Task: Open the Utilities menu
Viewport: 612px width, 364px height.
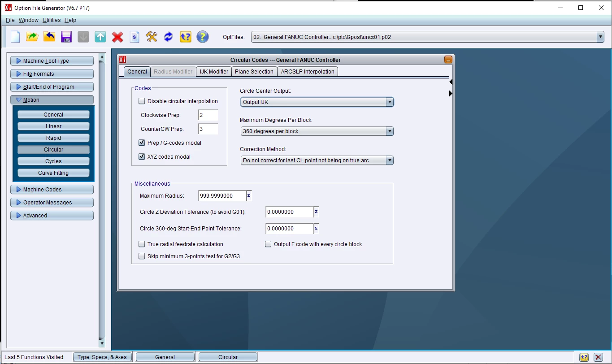Action: click(x=52, y=20)
